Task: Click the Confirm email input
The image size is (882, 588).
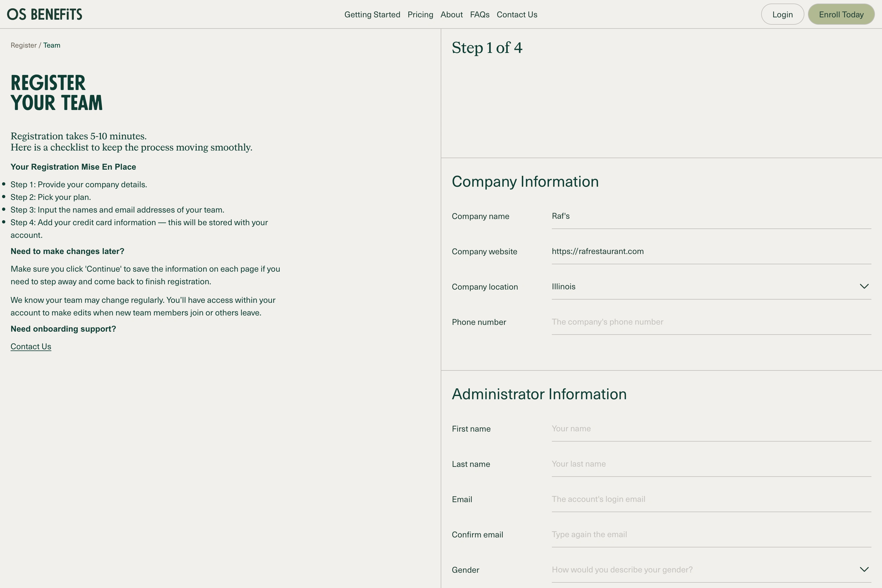Action: pos(711,534)
